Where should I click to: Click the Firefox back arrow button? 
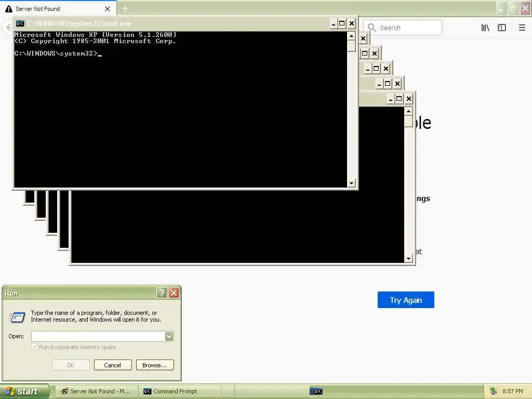tap(8, 28)
